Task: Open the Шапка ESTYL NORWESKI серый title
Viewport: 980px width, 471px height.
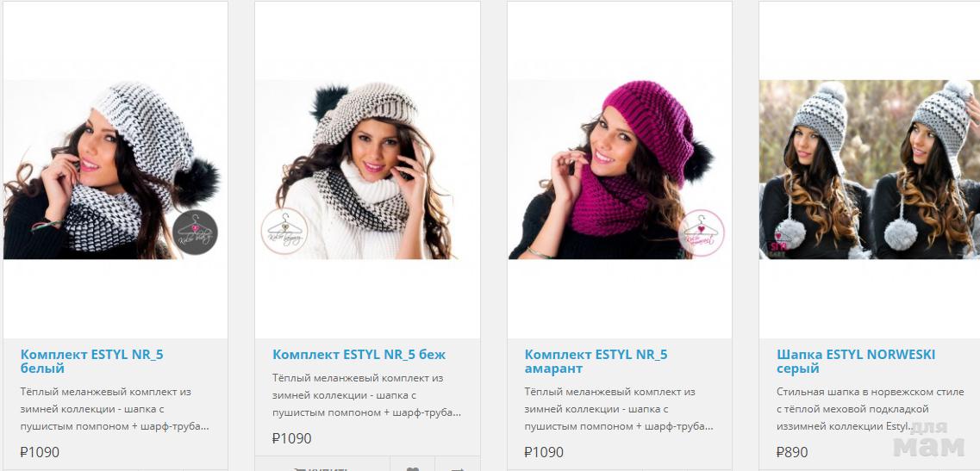Action: 856,362
